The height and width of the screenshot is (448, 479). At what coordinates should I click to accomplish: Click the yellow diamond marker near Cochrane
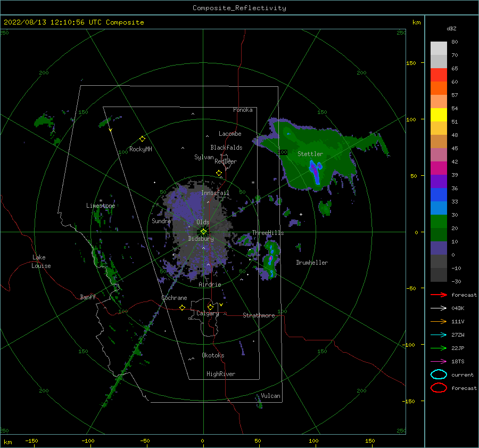tap(183, 307)
